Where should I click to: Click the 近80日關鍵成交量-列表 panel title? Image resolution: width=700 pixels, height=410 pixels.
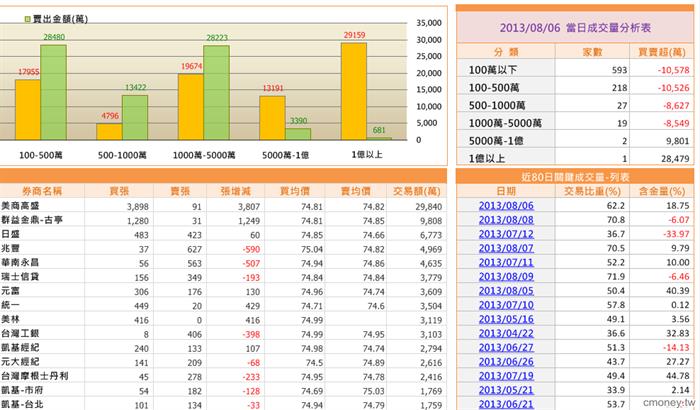tap(575, 177)
